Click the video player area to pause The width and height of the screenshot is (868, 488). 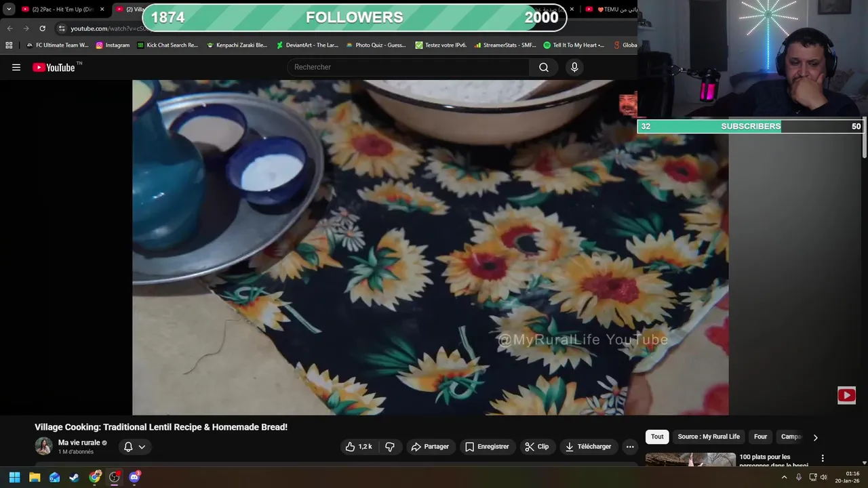coord(430,247)
